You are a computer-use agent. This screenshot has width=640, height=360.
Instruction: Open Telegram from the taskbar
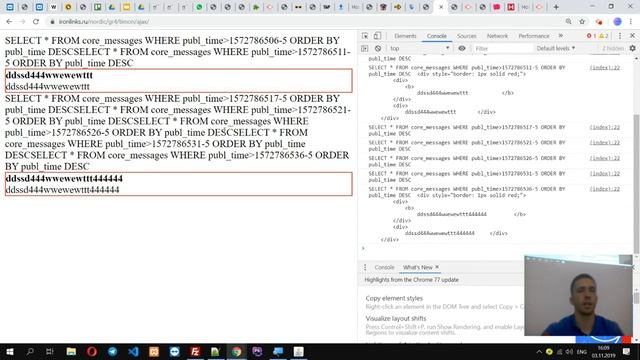pos(113,351)
